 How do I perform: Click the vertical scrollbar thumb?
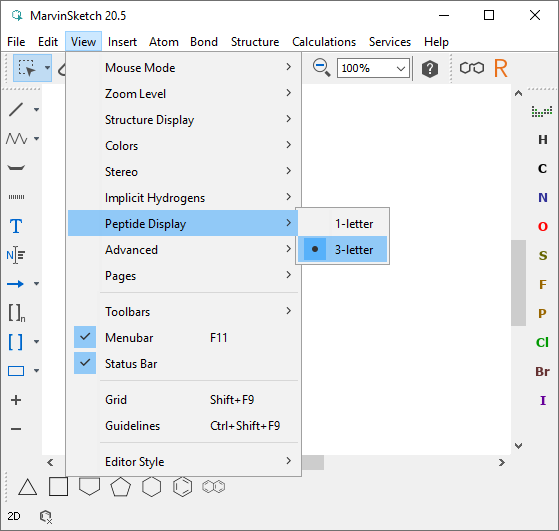pyautogui.click(x=518, y=283)
